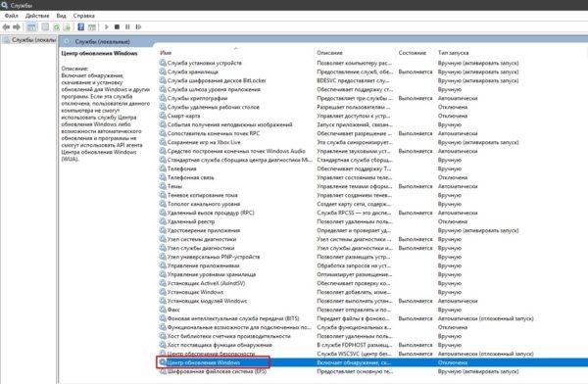
Task: Sort by the Тип запуска column header
Action: (453, 53)
